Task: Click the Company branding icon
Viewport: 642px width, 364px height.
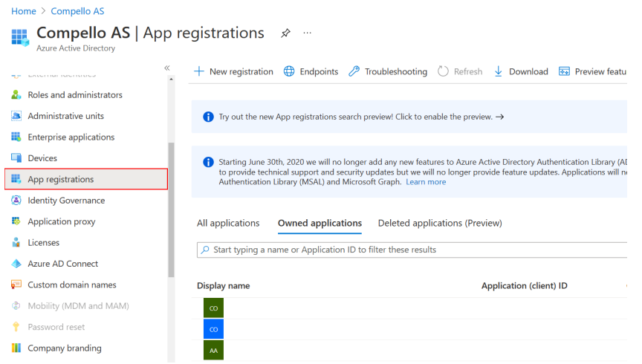Action: click(x=16, y=348)
